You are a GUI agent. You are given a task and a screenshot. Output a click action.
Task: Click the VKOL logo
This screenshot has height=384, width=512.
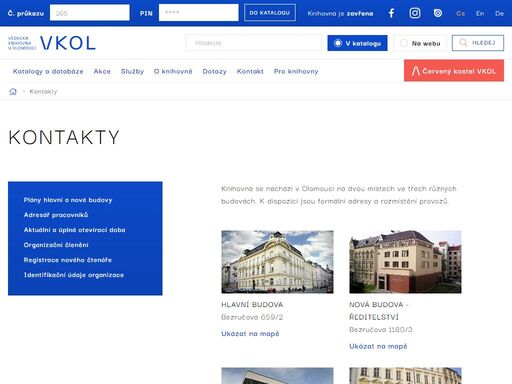point(52,43)
